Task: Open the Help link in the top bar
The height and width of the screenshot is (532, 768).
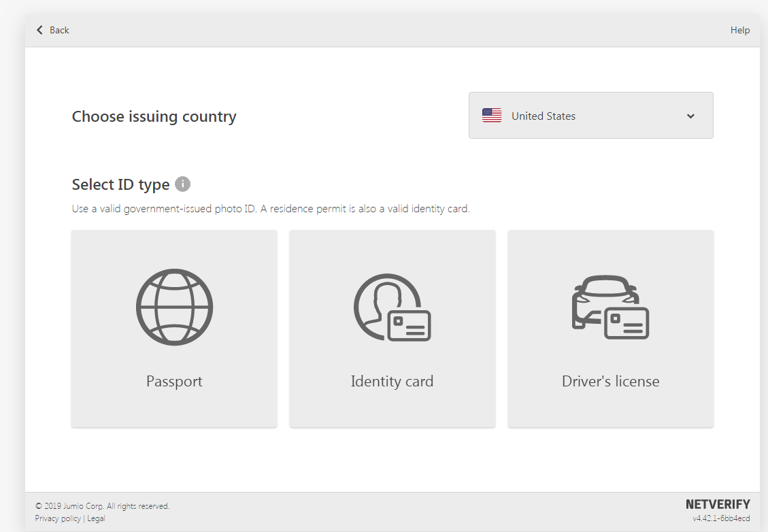Action: pyautogui.click(x=739, y=30)
